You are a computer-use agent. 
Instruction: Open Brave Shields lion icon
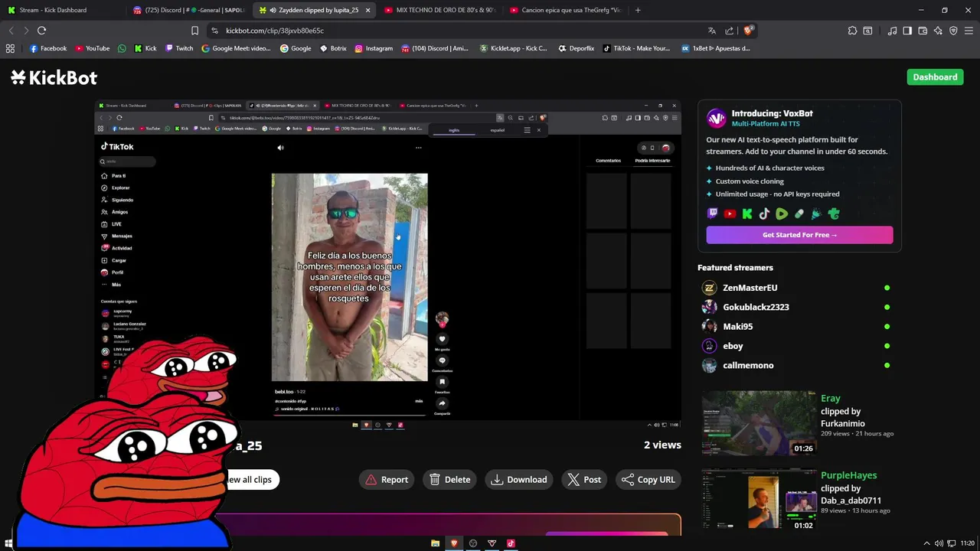(749, 31)
